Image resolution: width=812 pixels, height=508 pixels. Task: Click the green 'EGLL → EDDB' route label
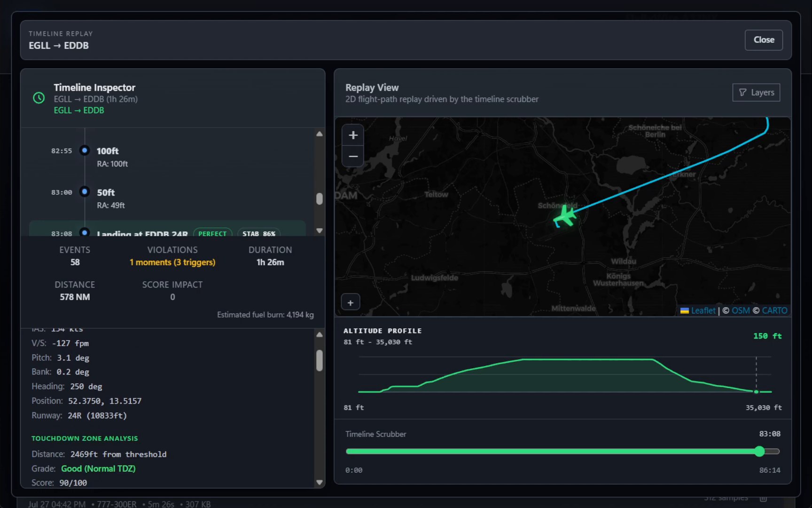pyautogui.click(x=79, y=110)
